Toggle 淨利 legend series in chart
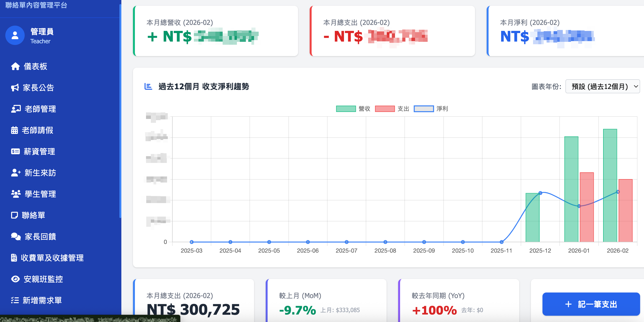 coord(431,109)
